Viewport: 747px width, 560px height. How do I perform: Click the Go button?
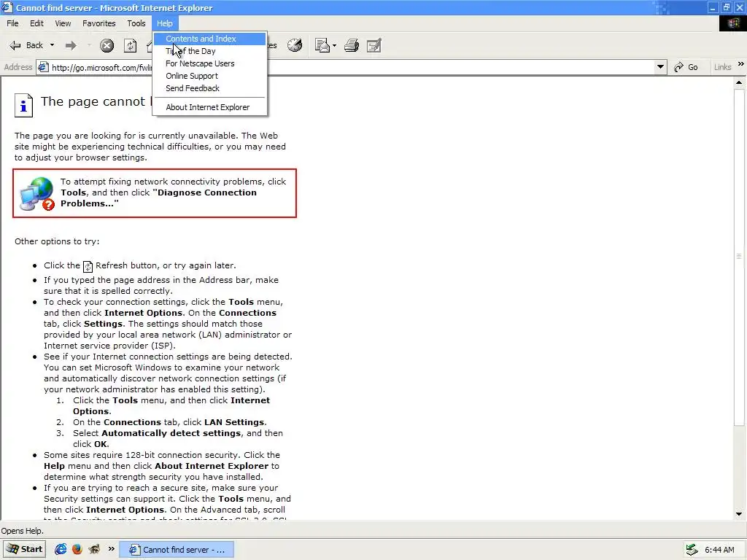pyautogui.click(x=686, y=67)
